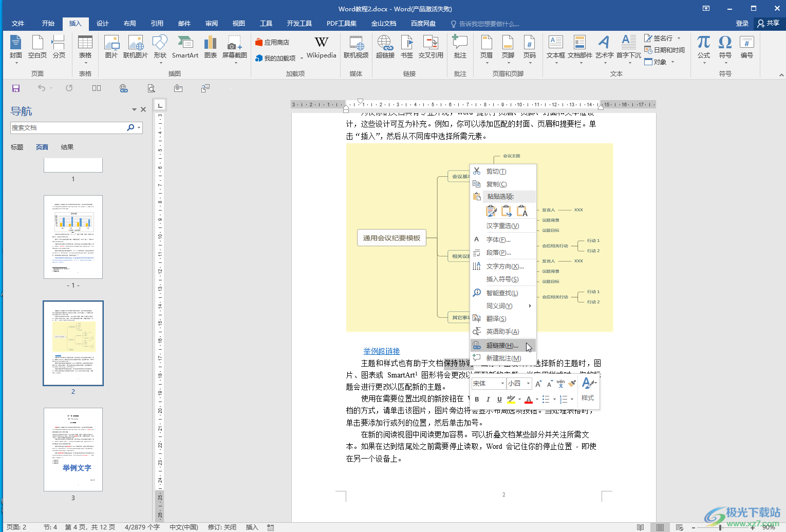Switch to the 审阅 ribbon tab
The image size is (786, 532).
point(212,24)
